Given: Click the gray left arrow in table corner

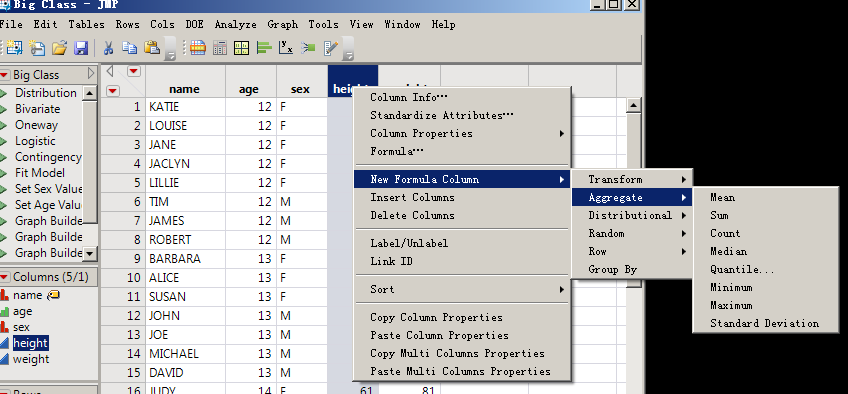Looking at the screenshot, I should [110, 71].
